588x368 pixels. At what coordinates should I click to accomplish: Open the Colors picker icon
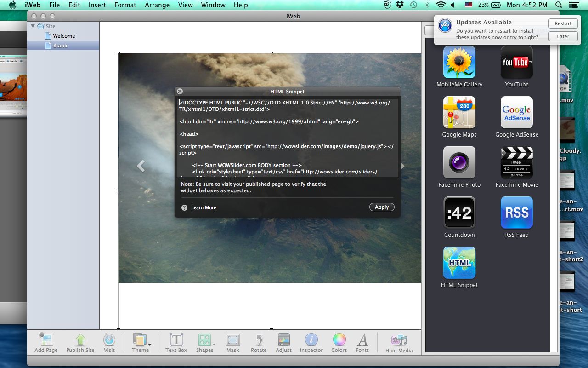[339, 339]
